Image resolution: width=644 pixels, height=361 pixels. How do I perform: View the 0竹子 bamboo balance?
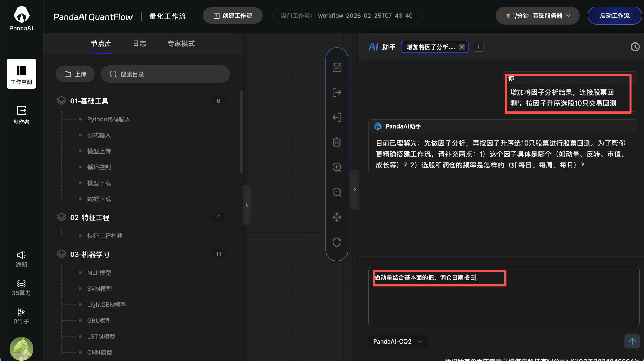coord(21,316)
